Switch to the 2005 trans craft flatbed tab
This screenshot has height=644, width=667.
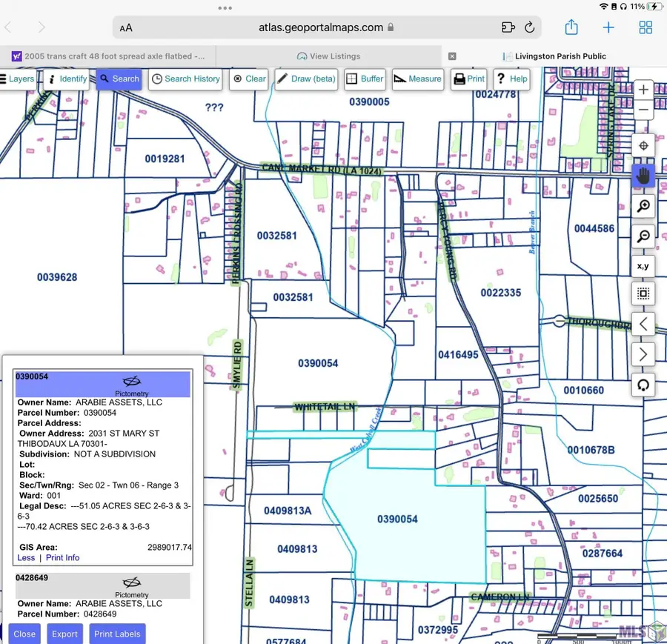tap(108, 56)
